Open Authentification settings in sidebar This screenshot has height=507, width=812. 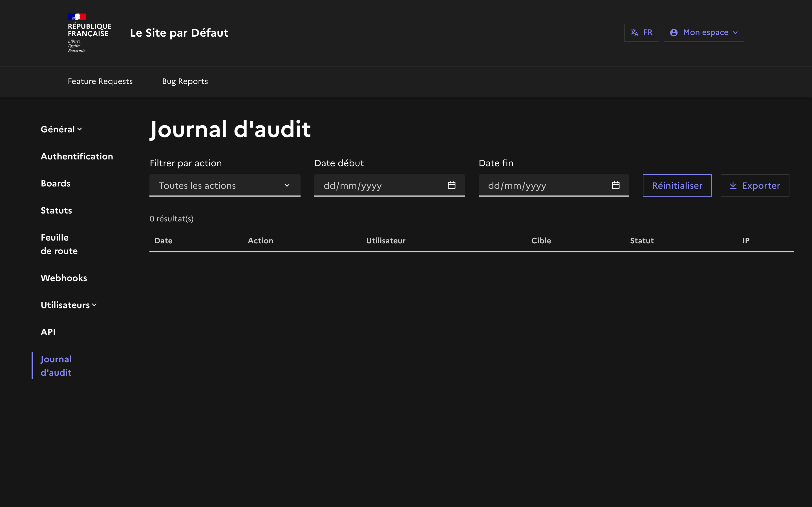point(76,156)
